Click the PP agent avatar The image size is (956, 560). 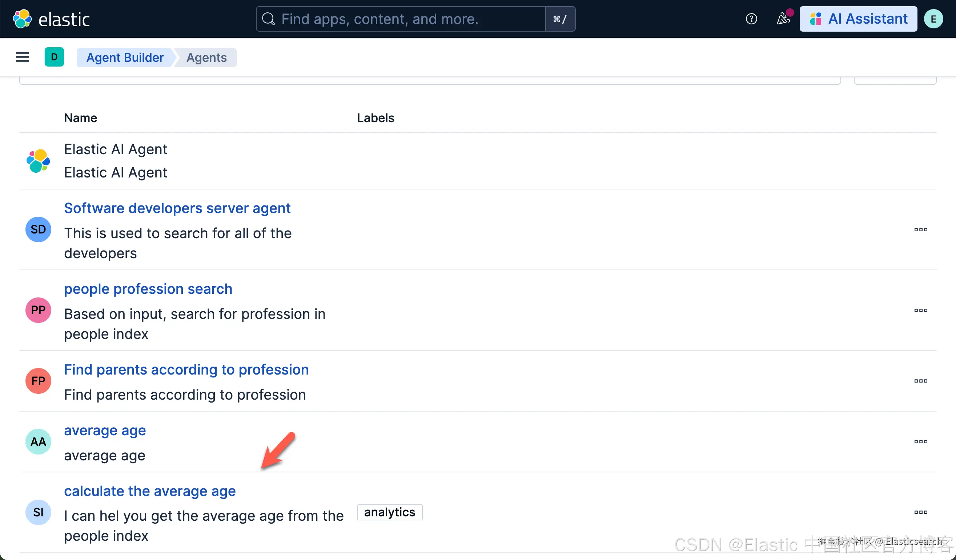38,310
